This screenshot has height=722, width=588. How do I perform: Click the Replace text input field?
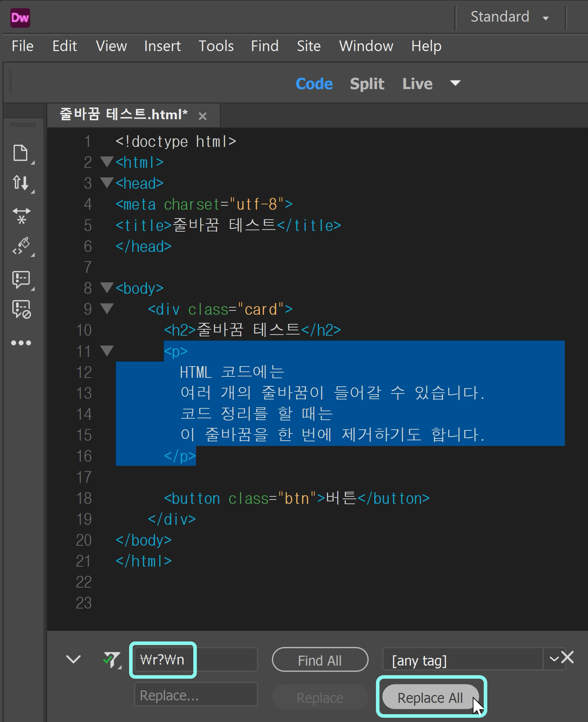(196, 695)
